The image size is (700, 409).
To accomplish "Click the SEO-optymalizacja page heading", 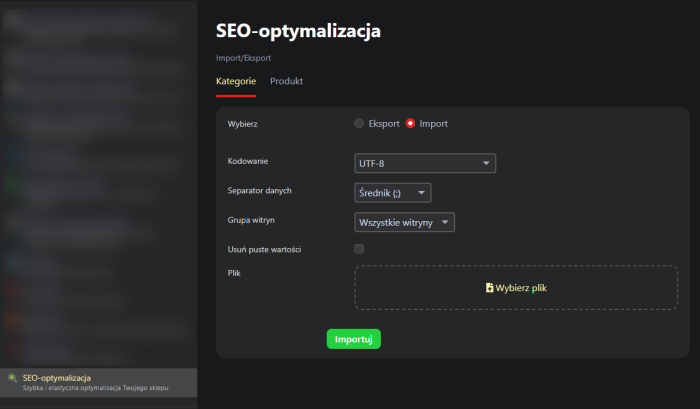I will 298,31.
